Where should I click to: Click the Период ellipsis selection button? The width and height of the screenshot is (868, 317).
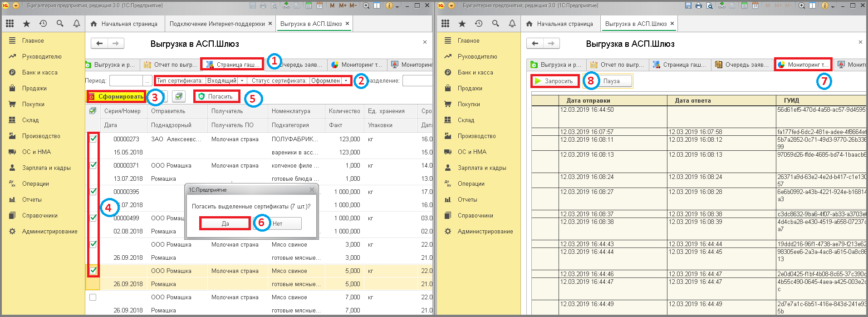[147, 80]
